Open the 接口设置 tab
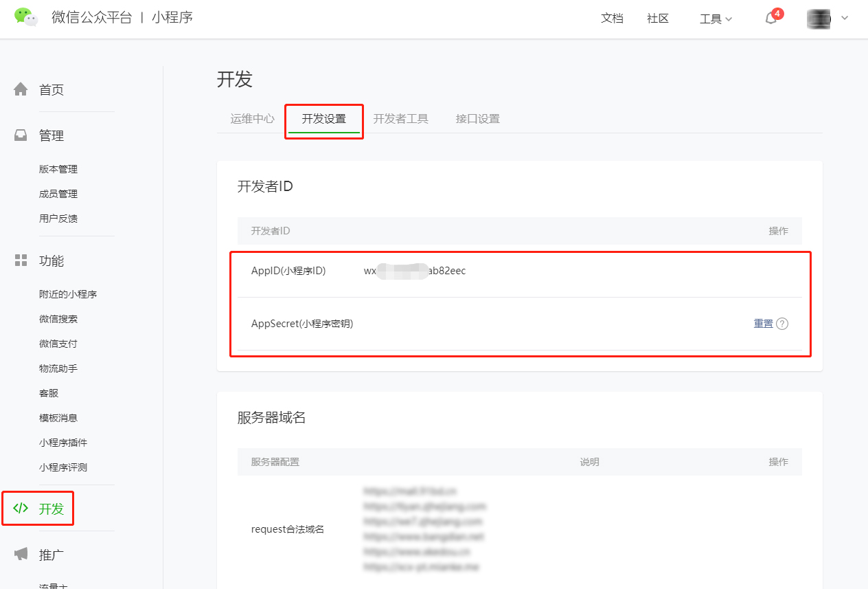The image size is (868, 589). click(478, 118)
